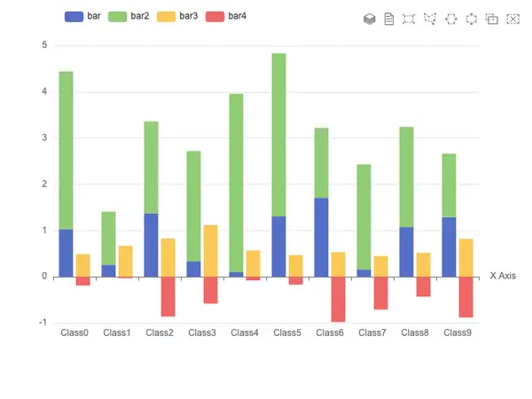Click the stack mode toolbox icon
Screen dimensions: 532x399
click(x=370, y=19)
